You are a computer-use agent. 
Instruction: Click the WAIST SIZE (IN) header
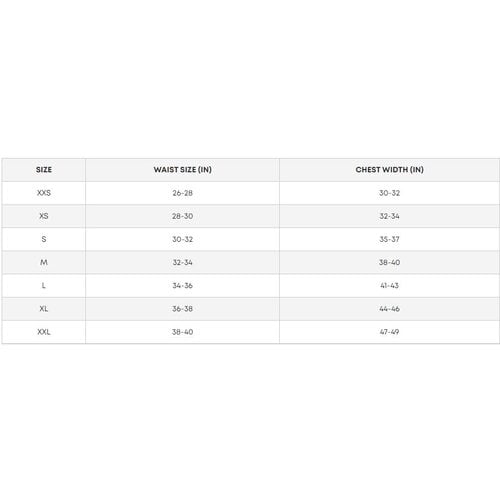coord(182,170)
